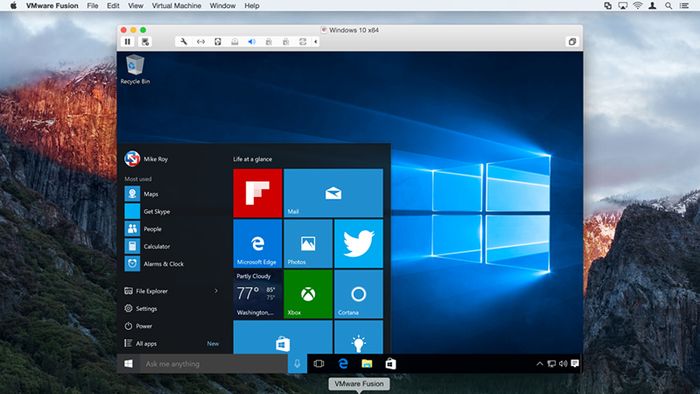
Task: Open the Flipboard tile
Action: coord(258,193)
